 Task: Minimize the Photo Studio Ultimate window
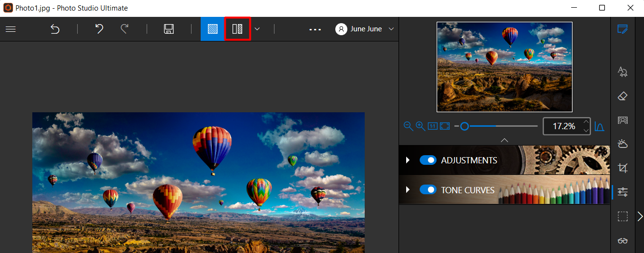(574, 8)
